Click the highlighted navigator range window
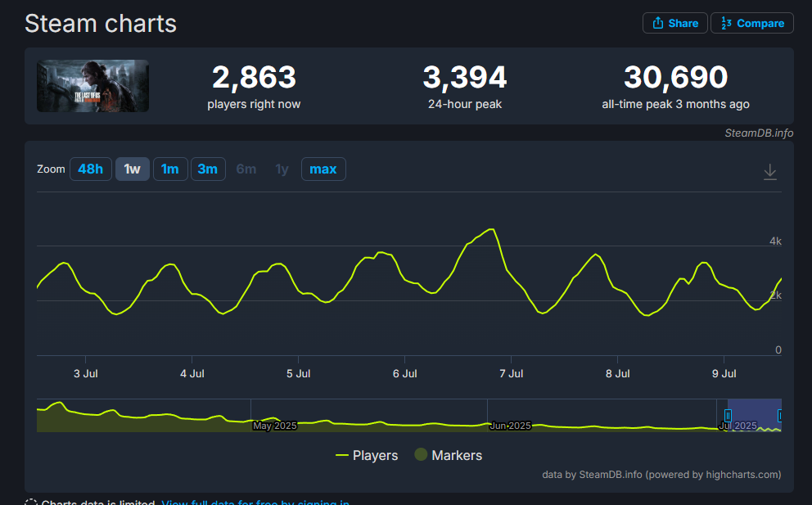Viewport: 812px width, 505px height. (x=754, y=414)
